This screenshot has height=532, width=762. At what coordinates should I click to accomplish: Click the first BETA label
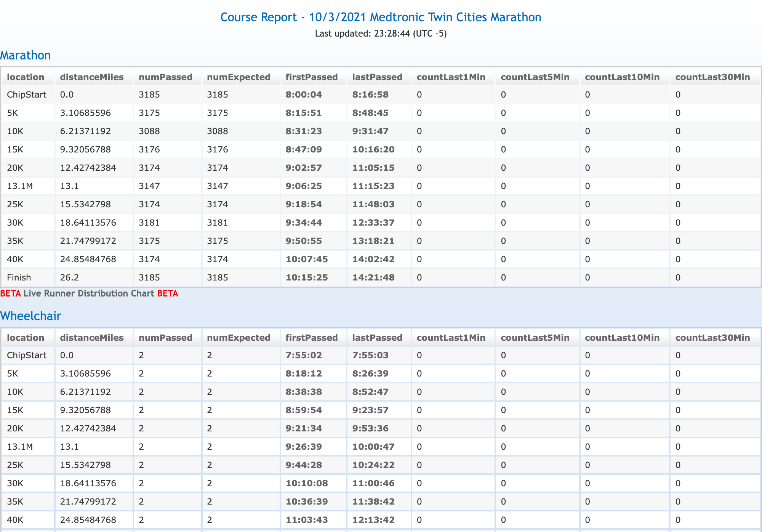[x=11, y=293]
